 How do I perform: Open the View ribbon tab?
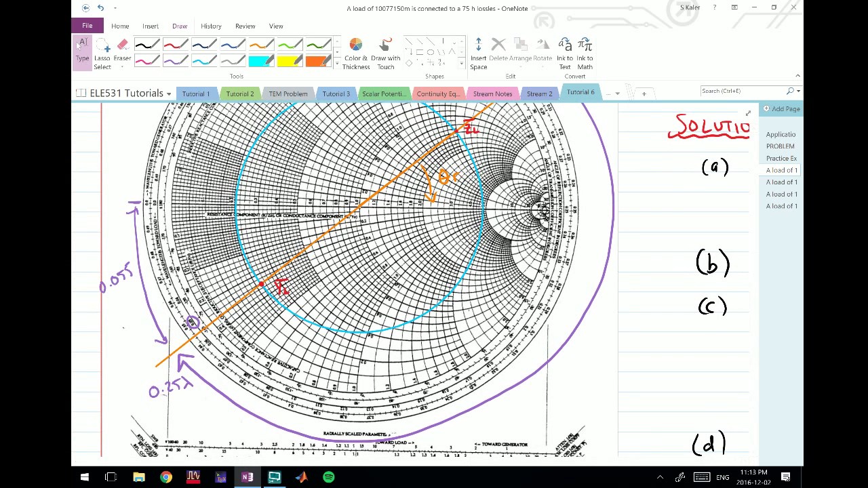coord(276,26)
